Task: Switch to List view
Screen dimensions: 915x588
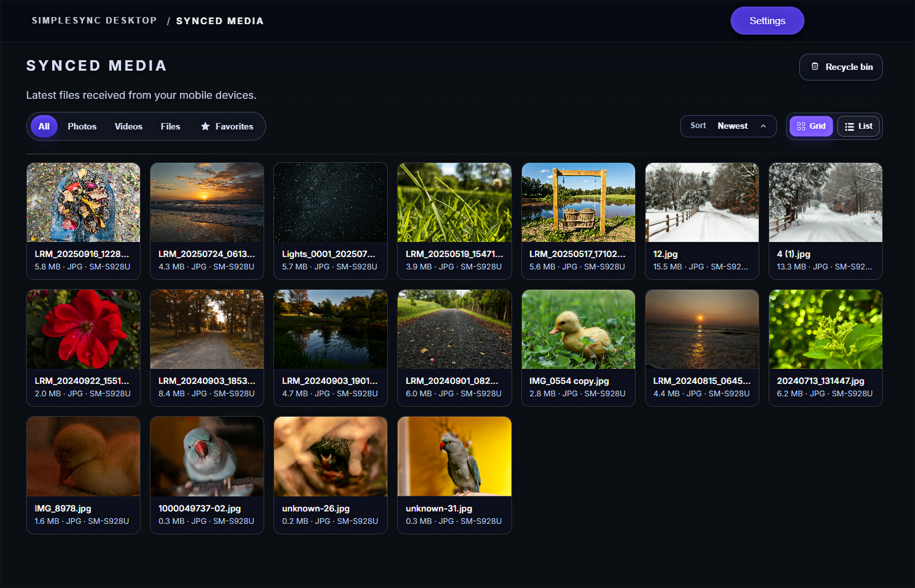Action: [859, 126]
